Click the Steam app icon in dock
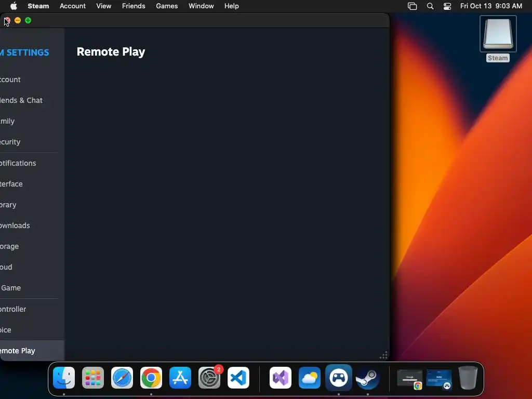 368,378
